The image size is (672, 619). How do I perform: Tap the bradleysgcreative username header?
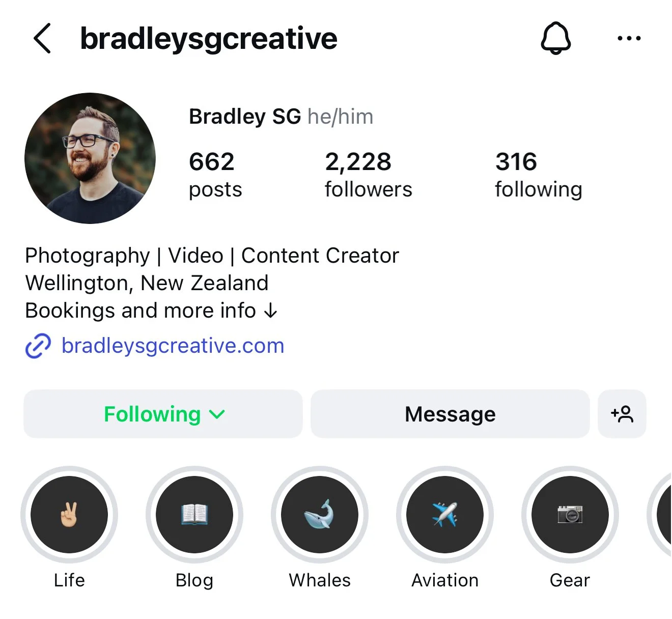[209, 39]
